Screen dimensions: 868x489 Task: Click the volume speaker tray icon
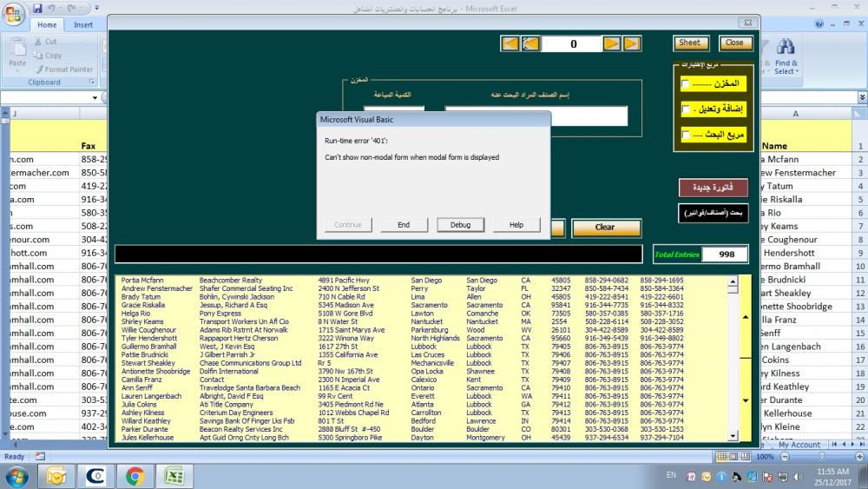tap(798, 476)
